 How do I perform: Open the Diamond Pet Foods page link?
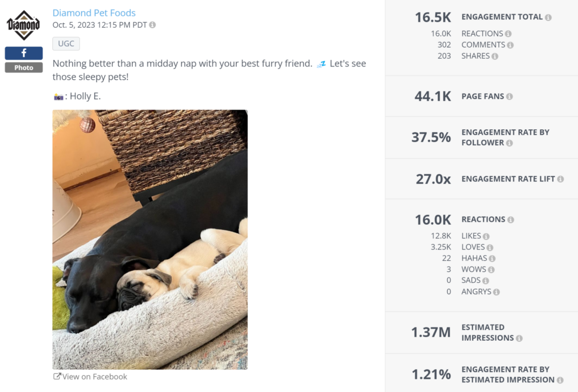(x=94, y=12)
